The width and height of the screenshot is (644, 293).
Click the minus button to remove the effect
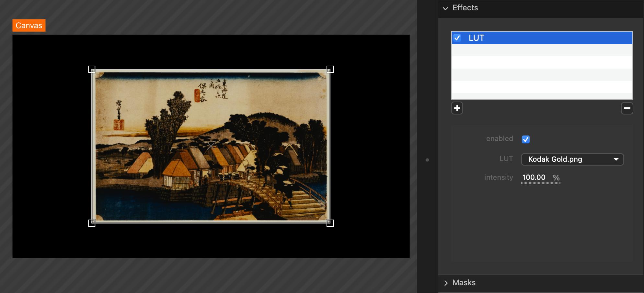[627, 108]
